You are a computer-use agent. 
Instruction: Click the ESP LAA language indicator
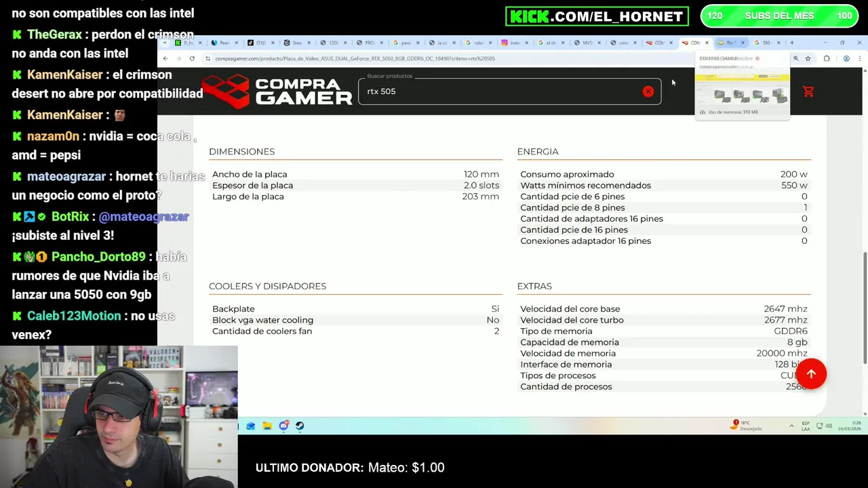click(806, 426)
